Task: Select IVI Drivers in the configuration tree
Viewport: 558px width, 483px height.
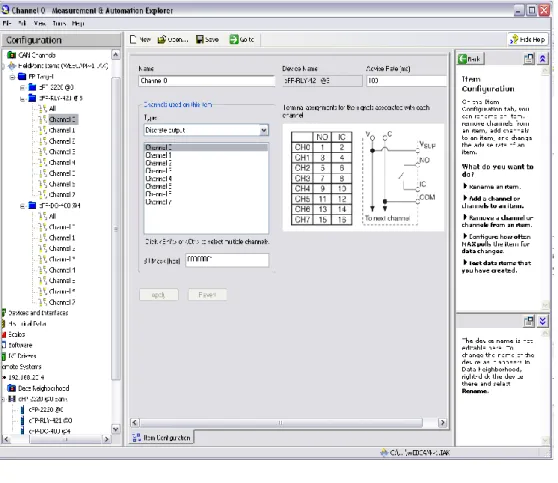Action: click(x=22, y=356)
